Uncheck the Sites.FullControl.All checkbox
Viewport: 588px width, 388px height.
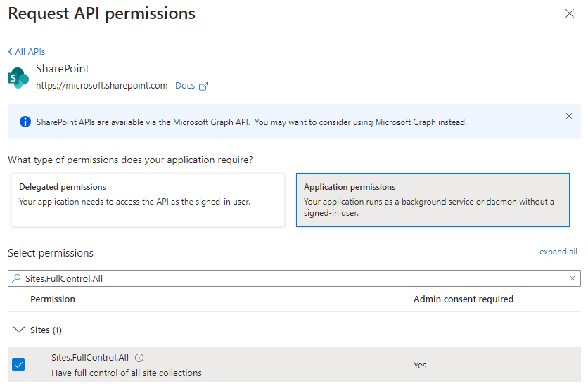tap(18, 365)
